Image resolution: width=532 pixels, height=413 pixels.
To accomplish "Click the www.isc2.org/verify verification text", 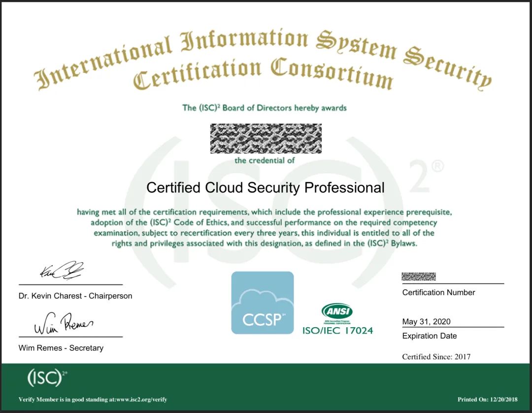I will [141, 399].
